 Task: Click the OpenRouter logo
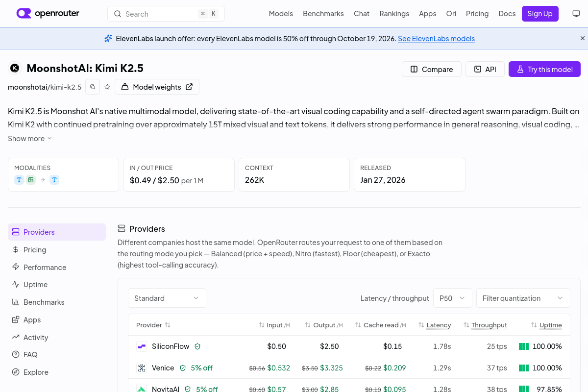48,13
